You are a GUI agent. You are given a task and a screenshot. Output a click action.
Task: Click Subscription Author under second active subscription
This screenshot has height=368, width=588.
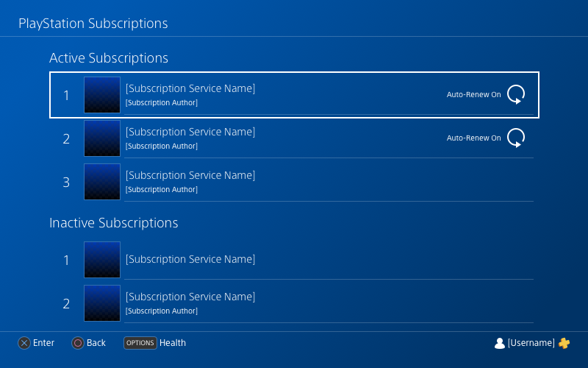161,146
